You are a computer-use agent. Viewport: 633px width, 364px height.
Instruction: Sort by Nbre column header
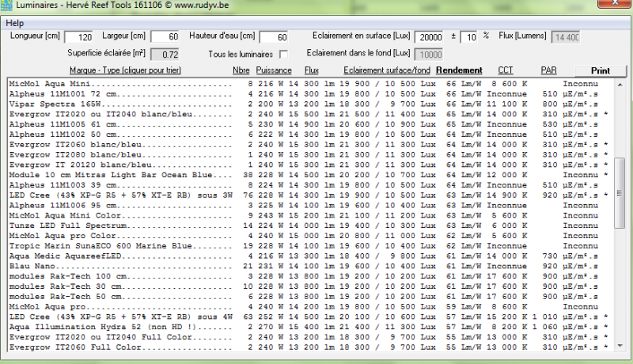click(x=241, y=70)
